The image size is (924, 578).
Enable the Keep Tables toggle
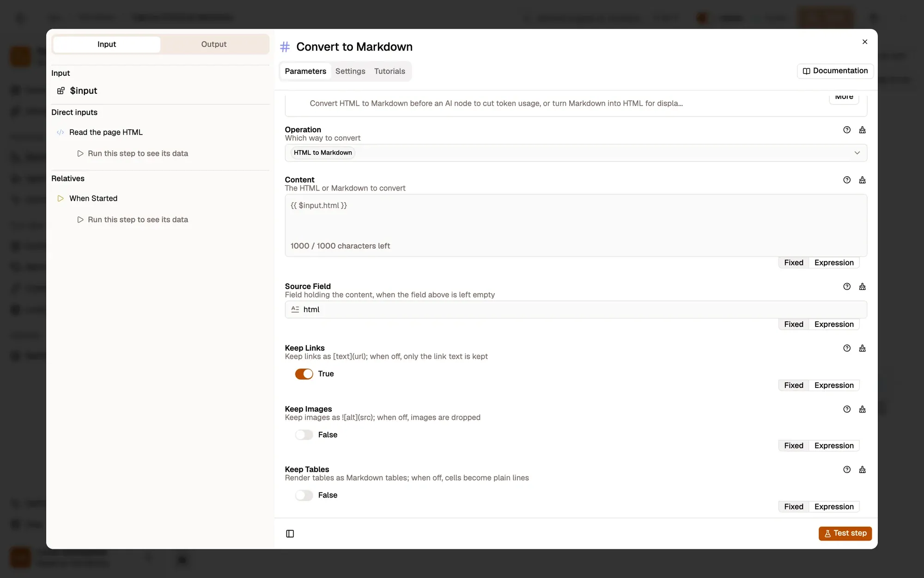coord(304,495)
